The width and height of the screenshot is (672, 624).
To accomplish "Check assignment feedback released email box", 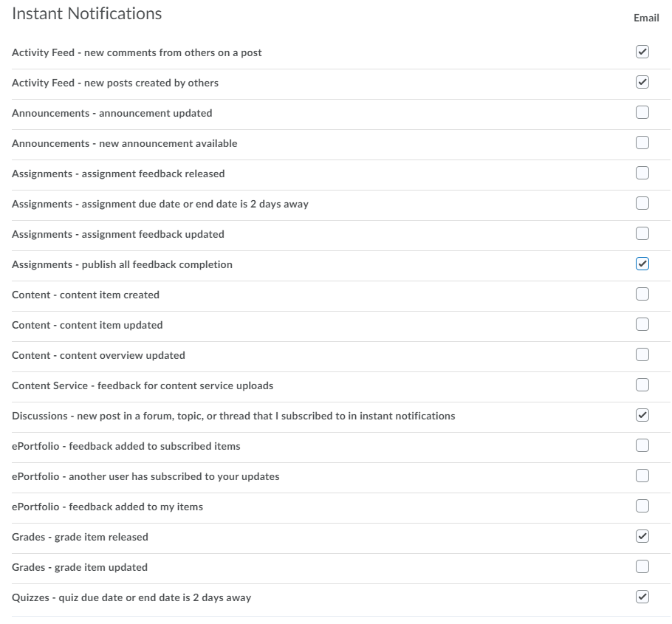I will [642, 174].
